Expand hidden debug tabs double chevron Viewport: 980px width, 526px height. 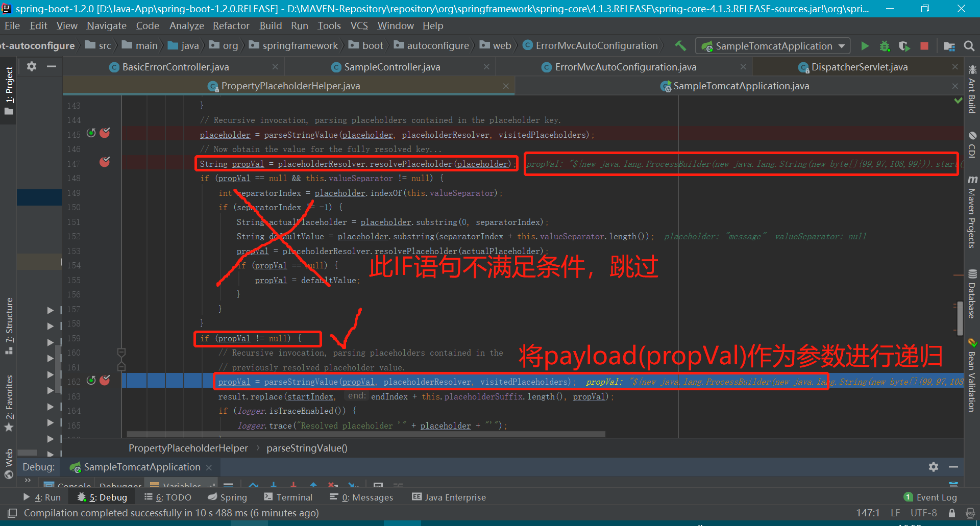tap(28, 481)
